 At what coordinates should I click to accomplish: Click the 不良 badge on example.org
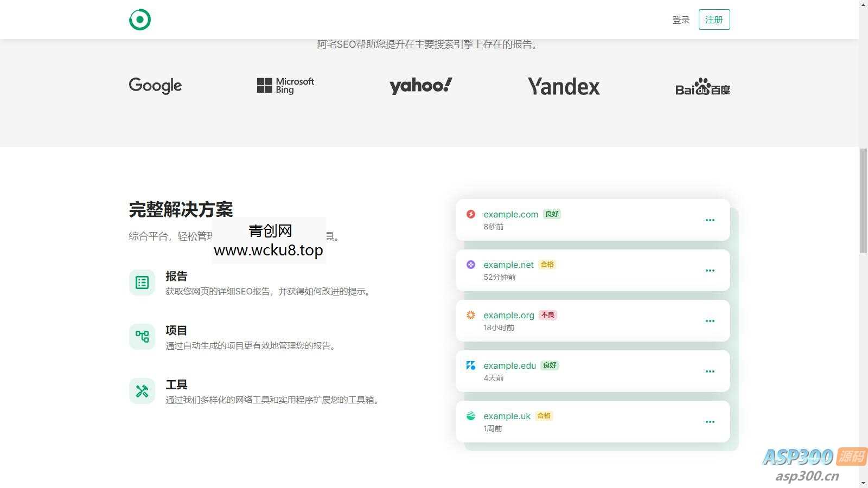547,315
